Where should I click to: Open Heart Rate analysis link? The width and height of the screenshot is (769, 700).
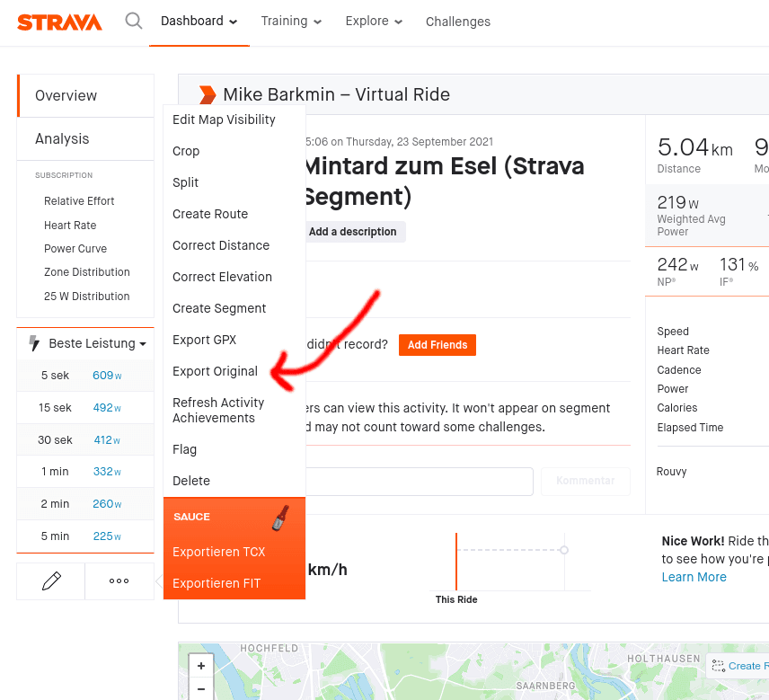70,226
